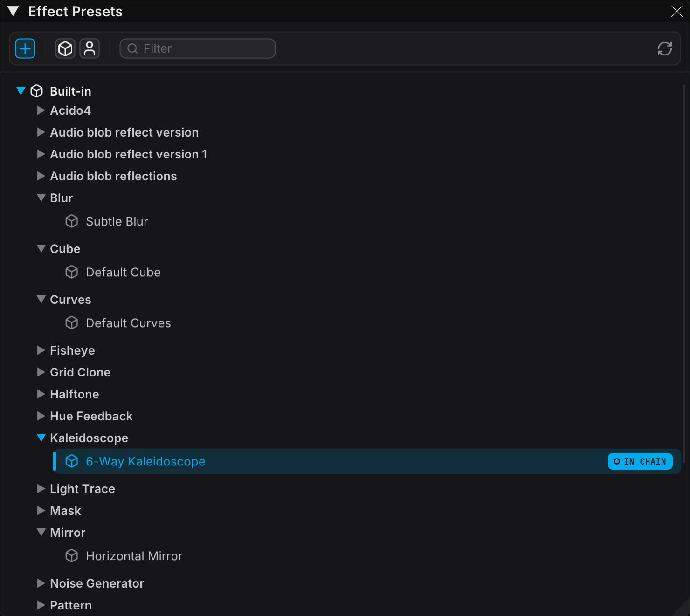Expand the Audio blob reflections folder
690x616 pixels.
41,176
